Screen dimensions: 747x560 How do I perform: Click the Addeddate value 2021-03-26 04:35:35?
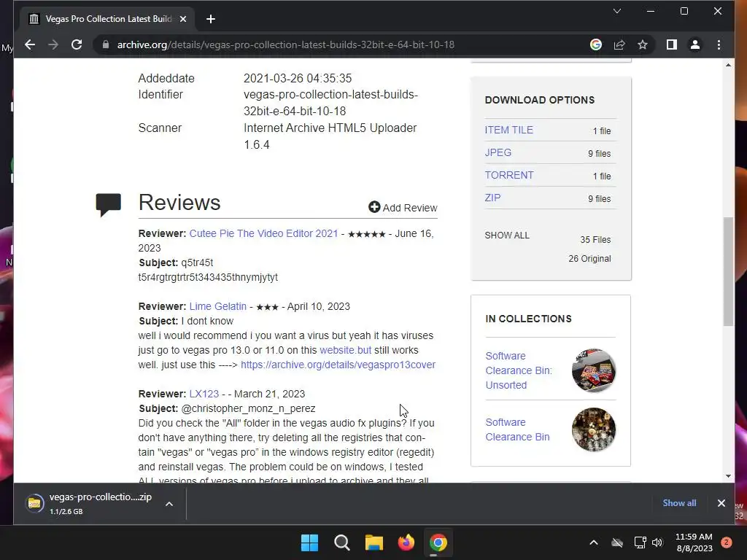coord(298,78)
